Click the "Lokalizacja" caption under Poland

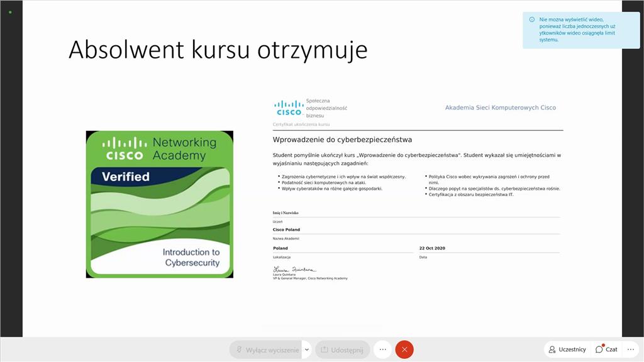tap(282, 257)
